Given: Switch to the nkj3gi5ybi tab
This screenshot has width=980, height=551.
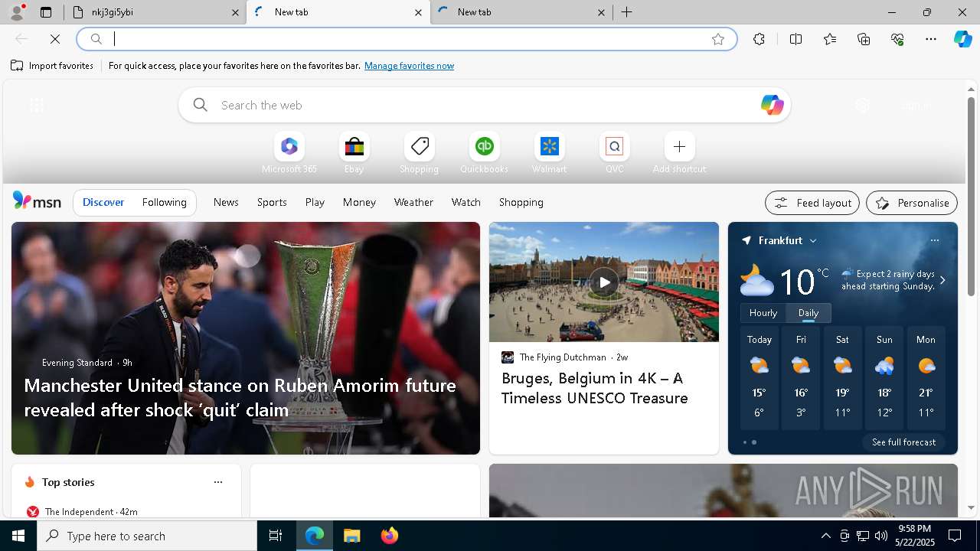Looking at the screenshot, I should point(156,12).
